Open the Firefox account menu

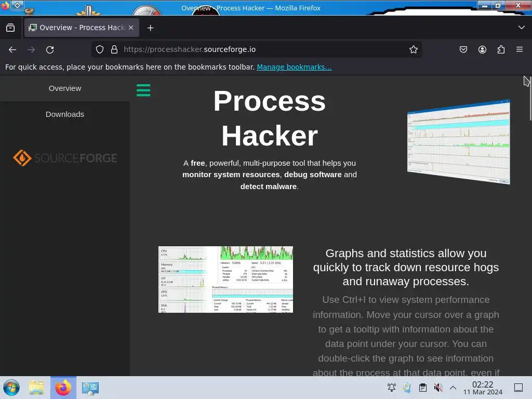482,49
